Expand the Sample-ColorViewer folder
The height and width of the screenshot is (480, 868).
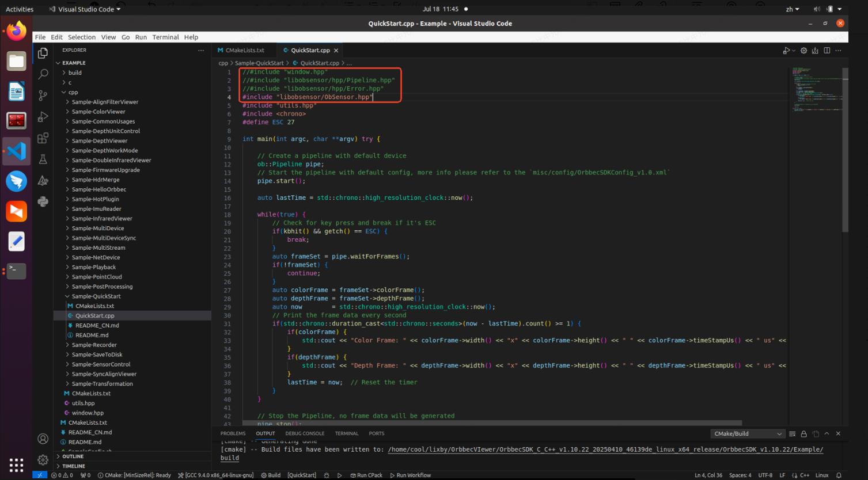pyautogui.click(x=98, y=112)
